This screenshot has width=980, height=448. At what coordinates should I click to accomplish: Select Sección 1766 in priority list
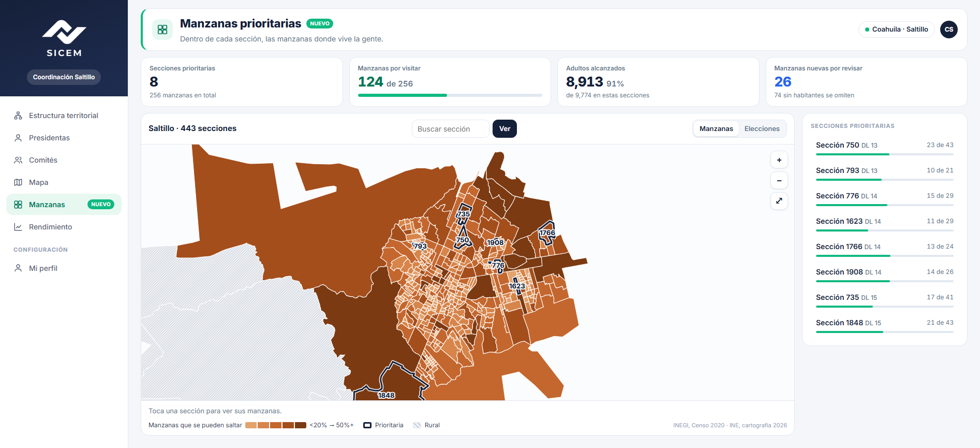point(885,249)
